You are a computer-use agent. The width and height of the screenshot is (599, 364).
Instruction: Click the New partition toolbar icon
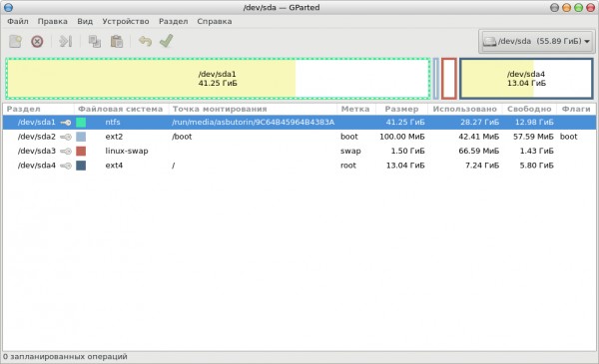point(15,41)
